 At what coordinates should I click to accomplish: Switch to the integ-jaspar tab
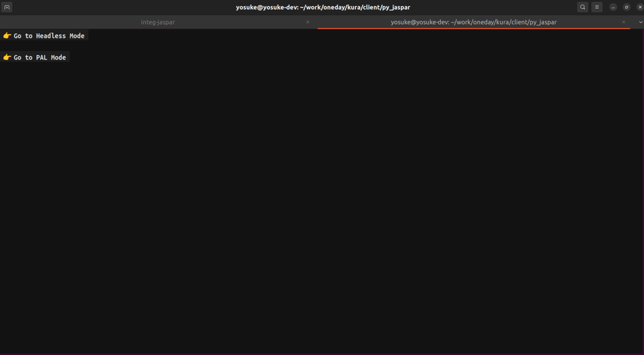coord(158,22)
